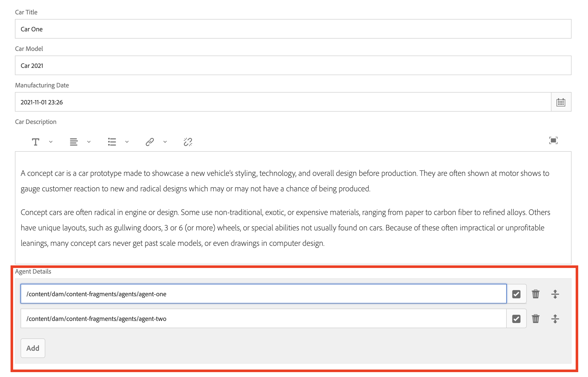
Task: Select the hyperlink insertion icon
Action: (x=149, y=142)
